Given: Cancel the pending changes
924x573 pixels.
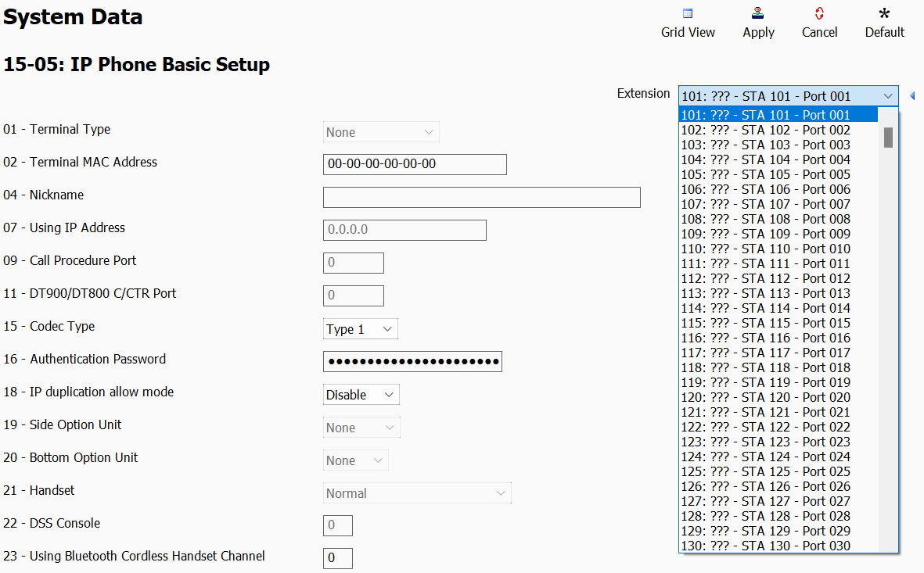Looking at the screenshot, I should point(819,23).
